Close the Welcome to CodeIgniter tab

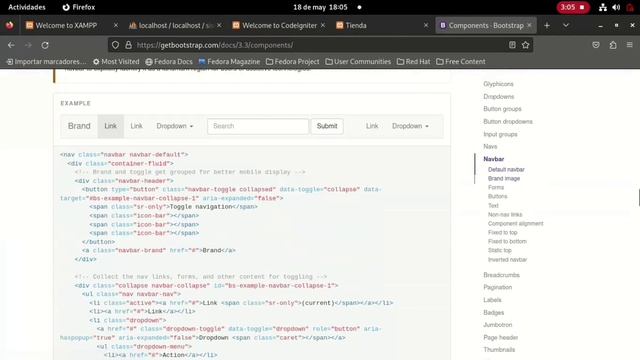323,25
